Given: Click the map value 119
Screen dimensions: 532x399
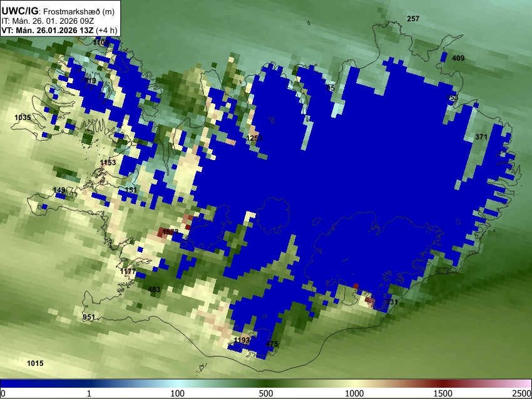Looking at the screenshot, I should (x=90, y=81).
